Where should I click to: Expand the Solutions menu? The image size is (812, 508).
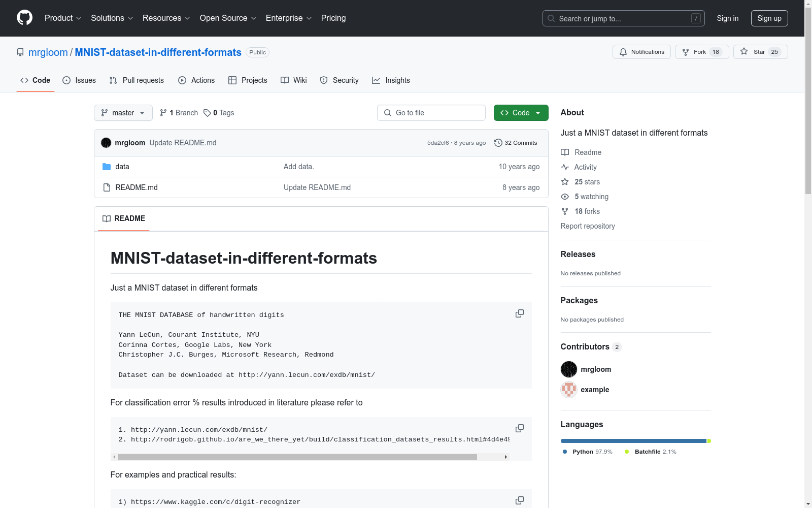(112, 18)
